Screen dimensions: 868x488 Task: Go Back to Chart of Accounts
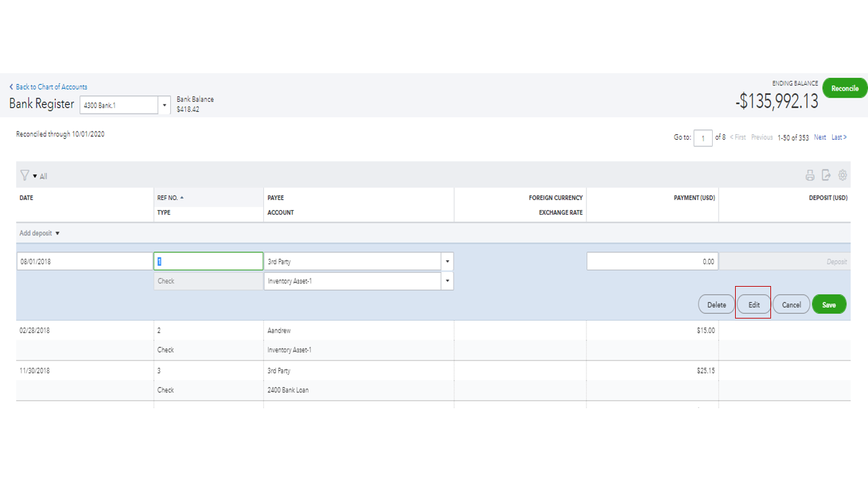[x=48, y=87]
